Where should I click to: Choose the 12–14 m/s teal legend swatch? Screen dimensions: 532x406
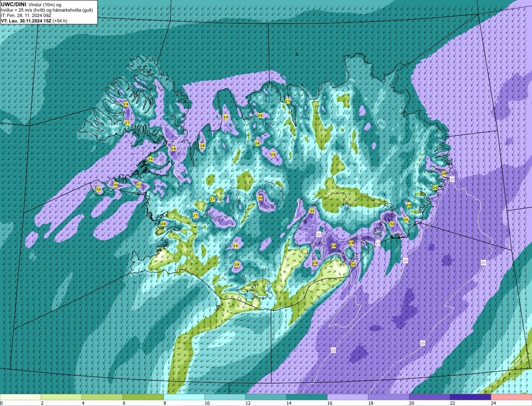(266, 397)
